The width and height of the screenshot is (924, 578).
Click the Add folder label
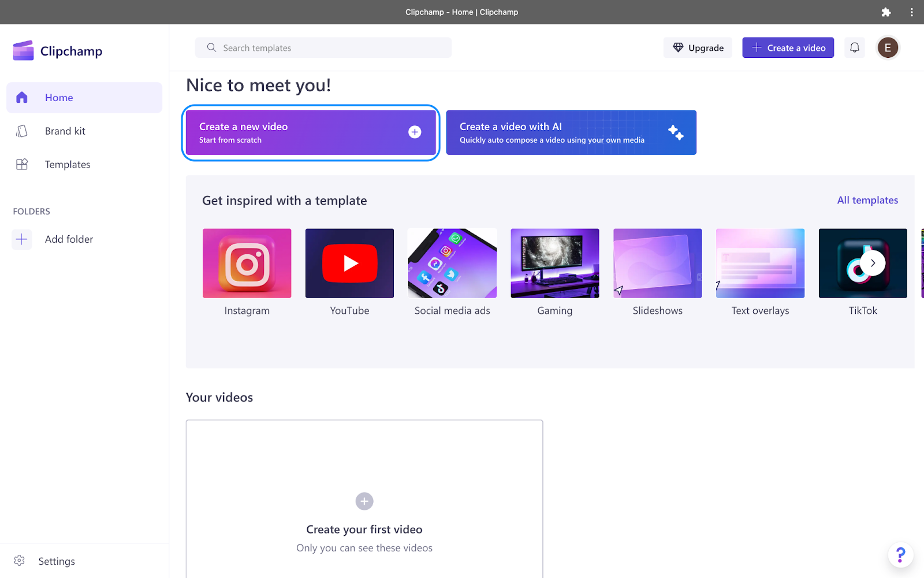click(69, 239)
